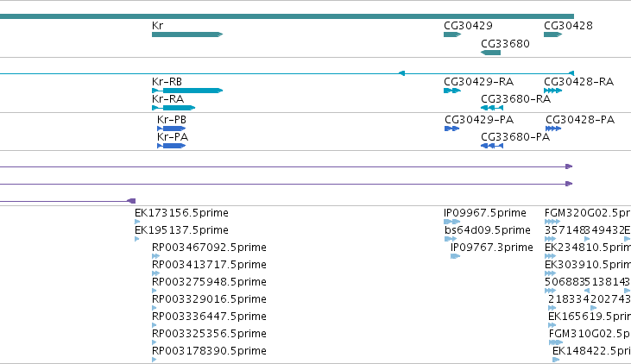Select the RP003467092.5prime EST entry
Viewport: 631px width, 364px height.
(209, 247)
